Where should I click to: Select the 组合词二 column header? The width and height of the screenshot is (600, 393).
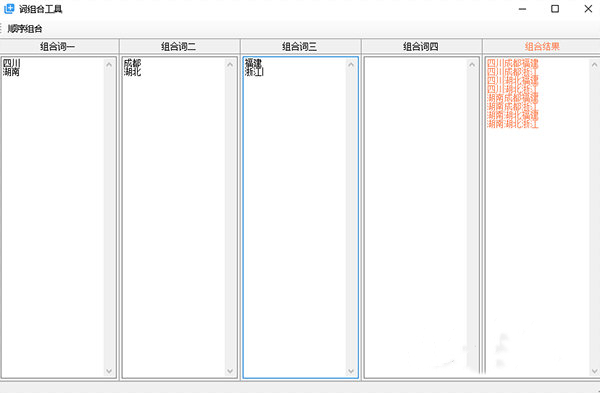179,47
